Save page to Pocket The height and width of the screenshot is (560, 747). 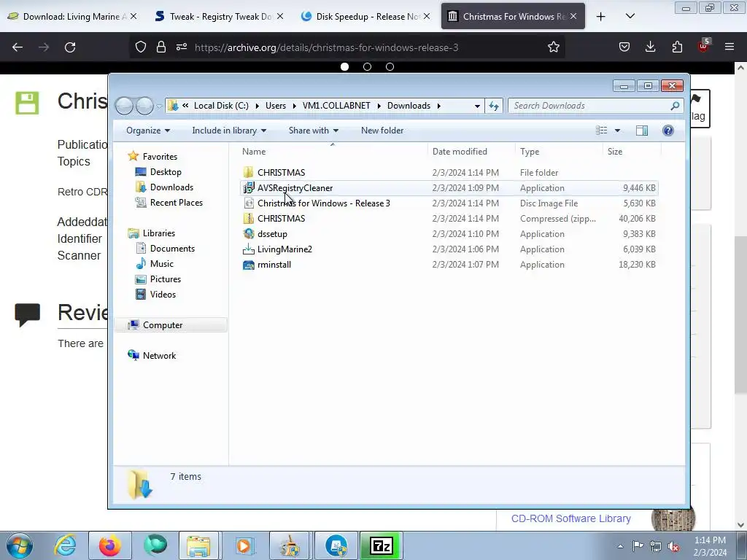[624, 47]
